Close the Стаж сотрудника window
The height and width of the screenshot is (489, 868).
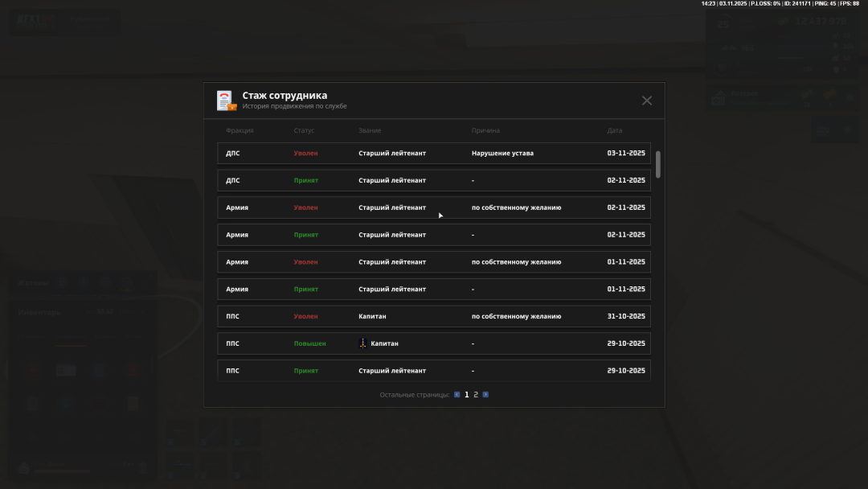click(646, 101)
